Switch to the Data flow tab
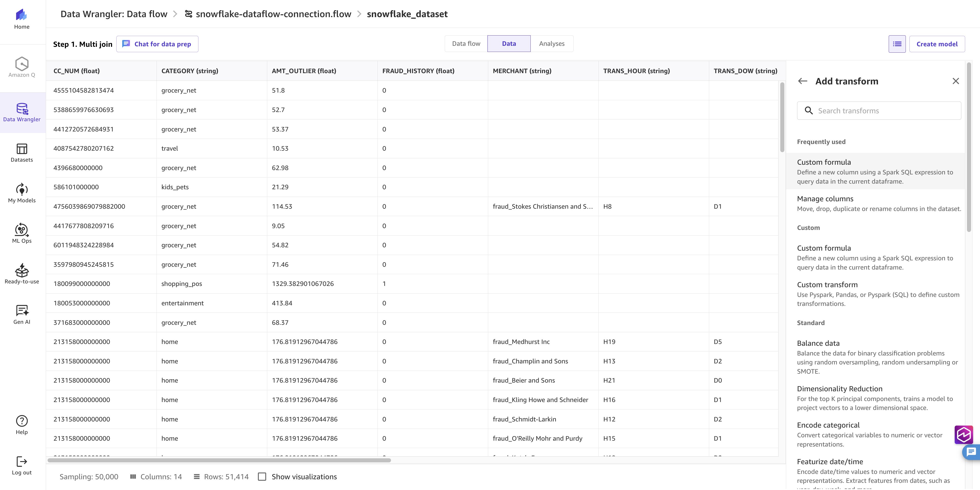The image size is (980, 490). tap(466, 44)
